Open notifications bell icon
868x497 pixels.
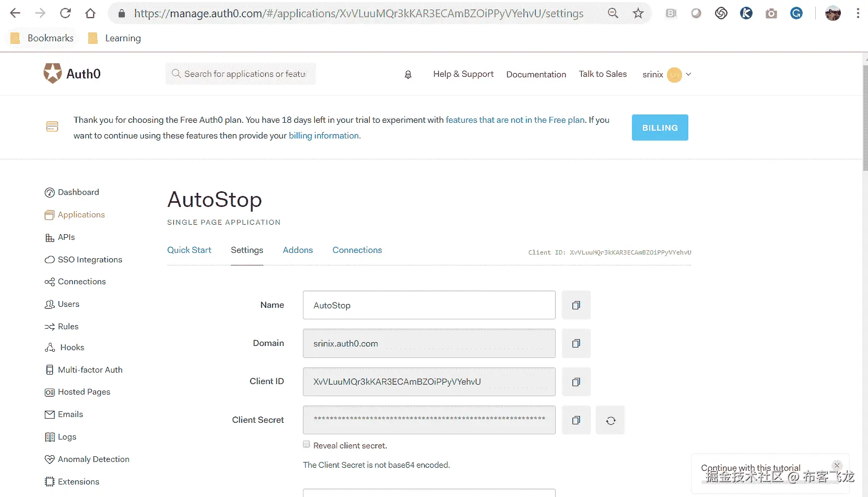(x=408, y=75)
